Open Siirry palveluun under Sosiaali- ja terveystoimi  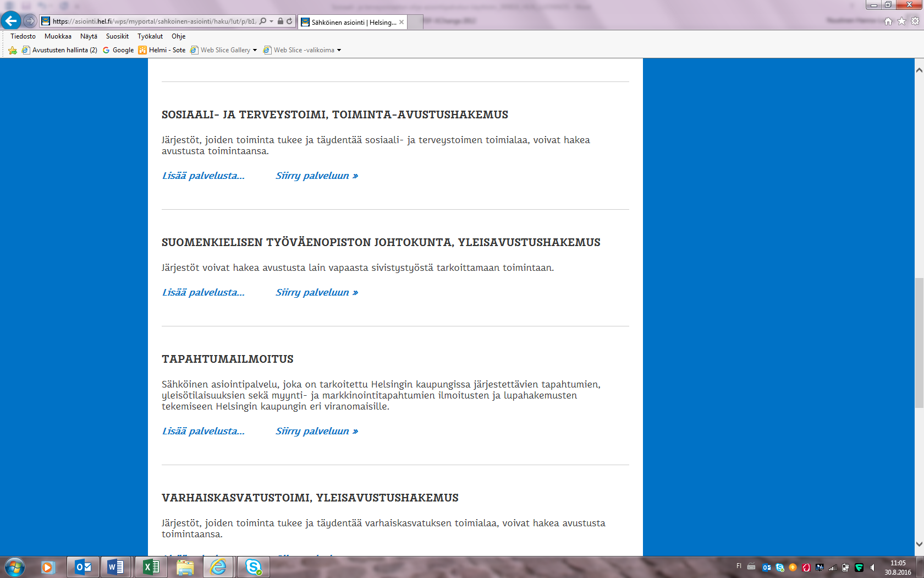[x=317, y=176]
